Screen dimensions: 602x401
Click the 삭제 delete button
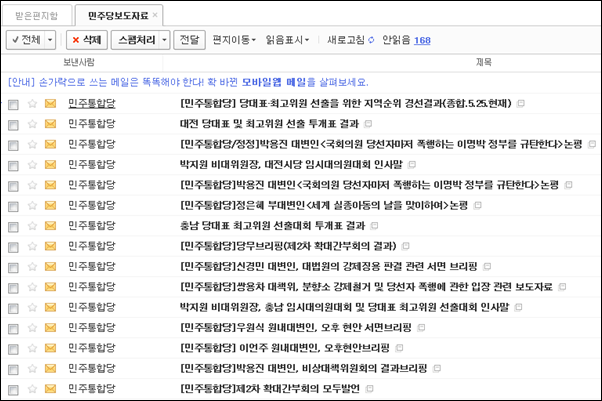click(87, 40)
